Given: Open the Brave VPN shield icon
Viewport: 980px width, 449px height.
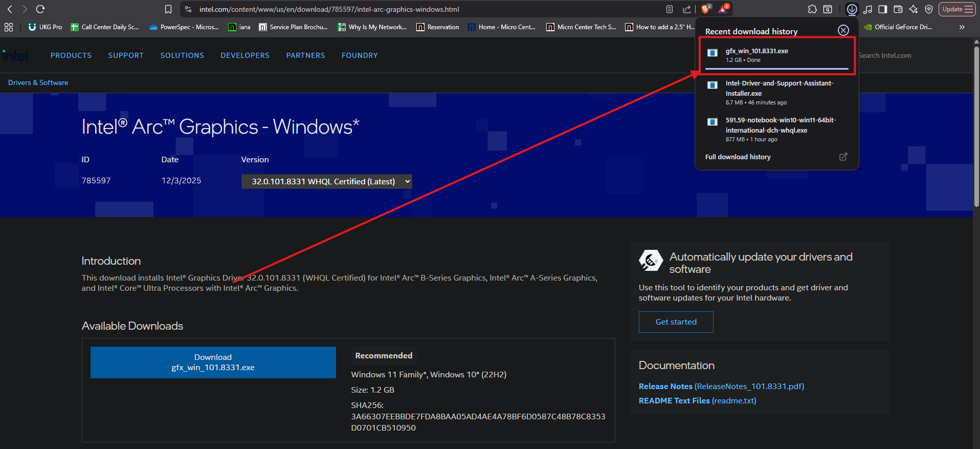Looking at the screenshot, I should pos(929,9).
